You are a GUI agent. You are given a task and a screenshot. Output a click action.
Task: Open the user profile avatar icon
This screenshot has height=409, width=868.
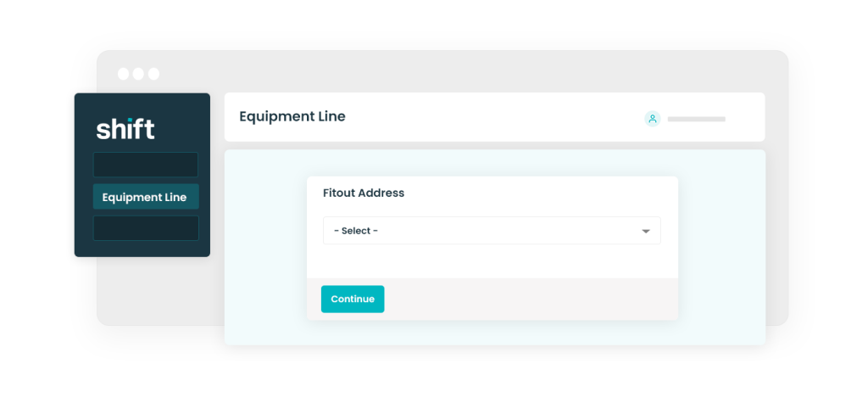click(x=652, y=119)
